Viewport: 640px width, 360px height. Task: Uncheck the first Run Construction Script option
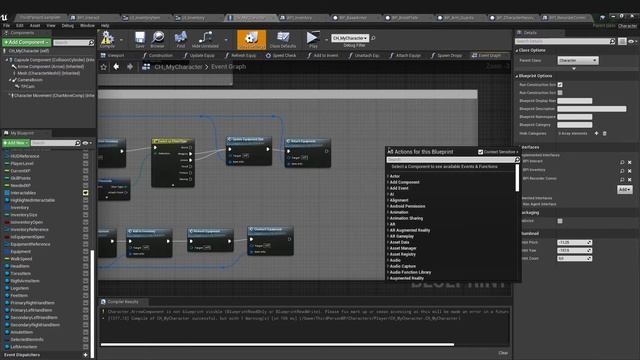560,84
